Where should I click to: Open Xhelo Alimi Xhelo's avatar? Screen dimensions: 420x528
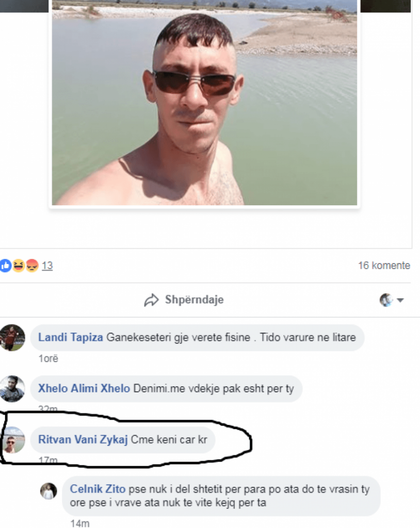(x=12, y=389)
